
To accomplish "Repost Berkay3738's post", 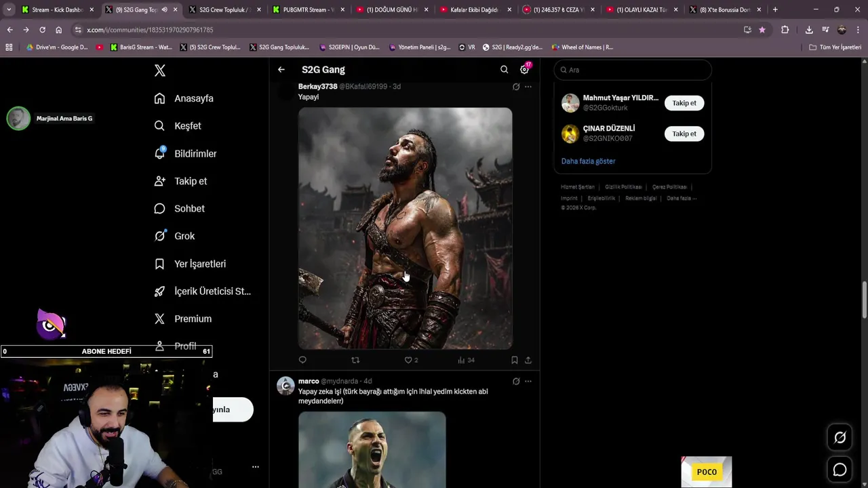I will tap(355, 360).
